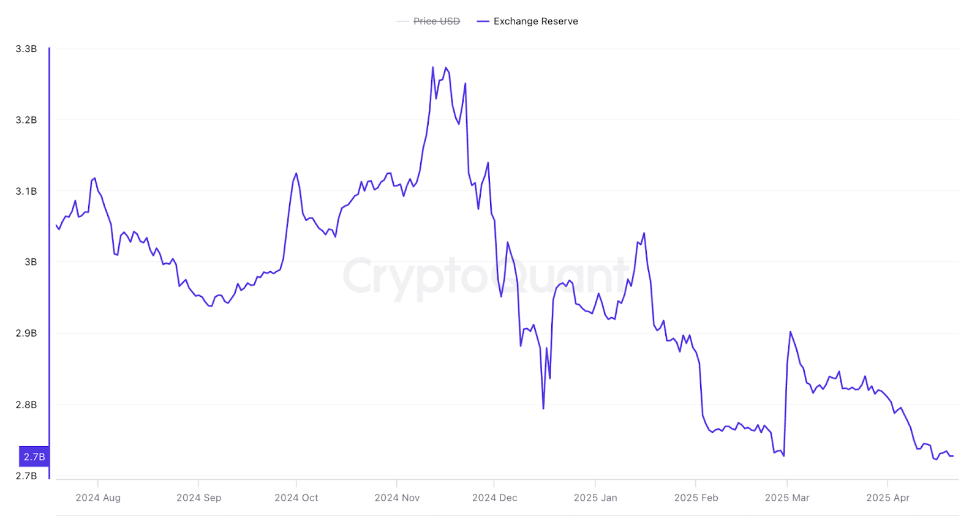This screenshot has height=516, width=980.
Task: Click the 2025 Jan date label
Action: (595, 498)
